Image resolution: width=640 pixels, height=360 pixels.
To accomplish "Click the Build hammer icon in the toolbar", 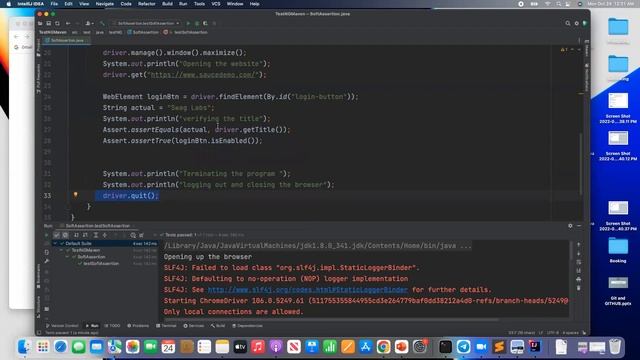I will 102,23.
